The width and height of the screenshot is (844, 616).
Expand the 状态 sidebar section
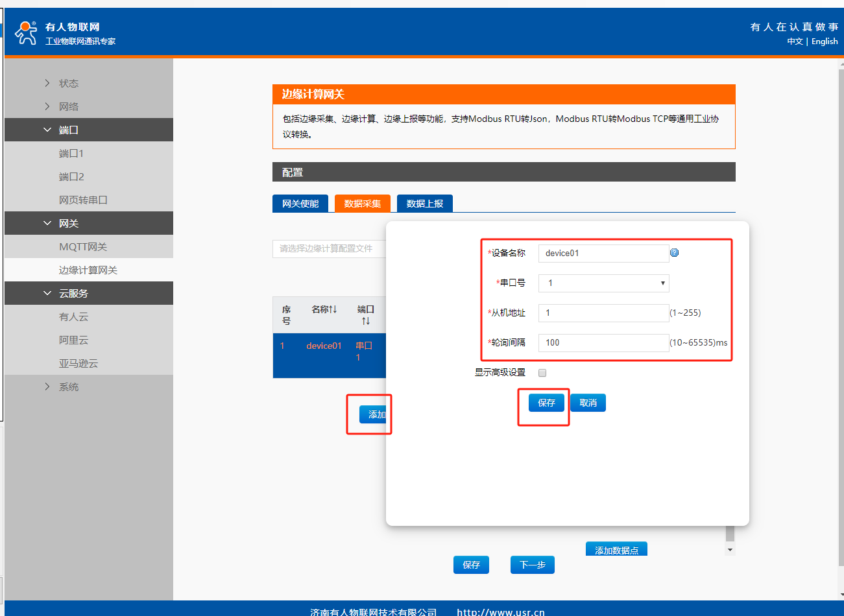[x=68, y=83]
